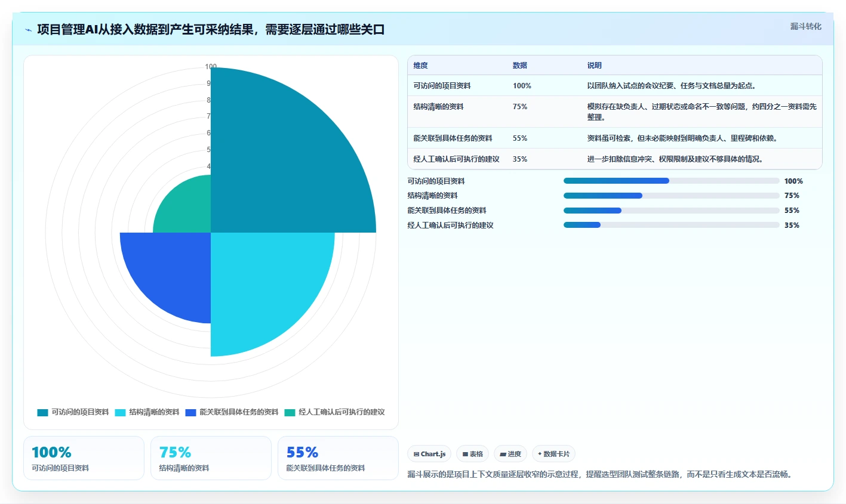Select the Chart.js chip

429,454
